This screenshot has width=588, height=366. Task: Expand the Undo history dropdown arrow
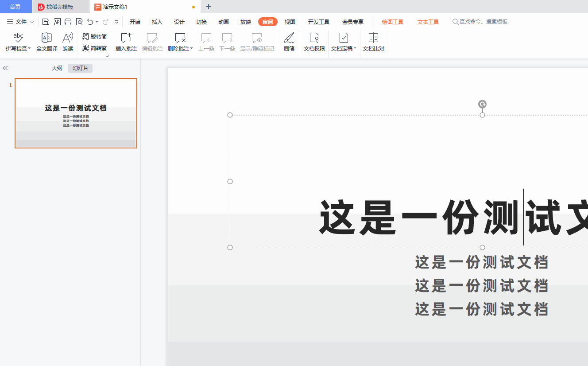[x=97, y=22]
